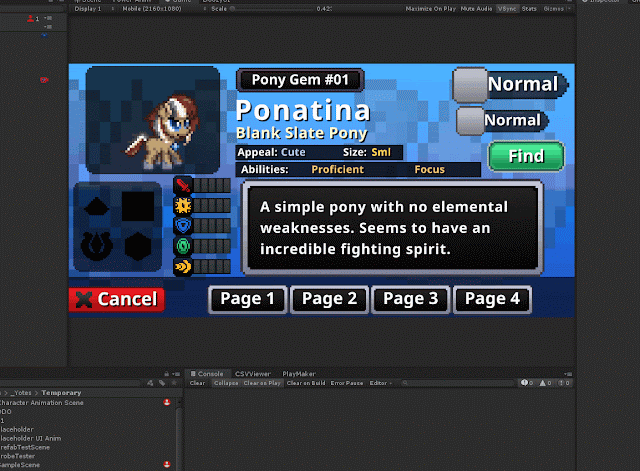Switch to the PlayMaker tab
The width and height of the screenshot is (640, 471).
pyautogui.click(x=299, y=373)
